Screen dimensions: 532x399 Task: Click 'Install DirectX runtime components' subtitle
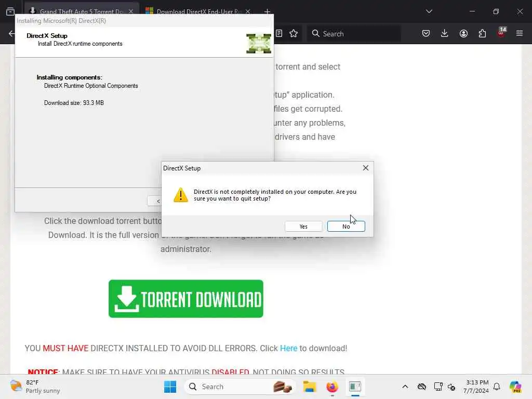80,44
